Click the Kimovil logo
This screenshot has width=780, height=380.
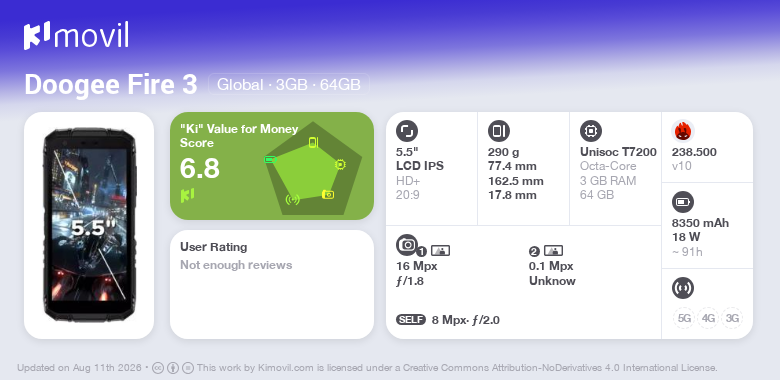click(x=76, y=36)
